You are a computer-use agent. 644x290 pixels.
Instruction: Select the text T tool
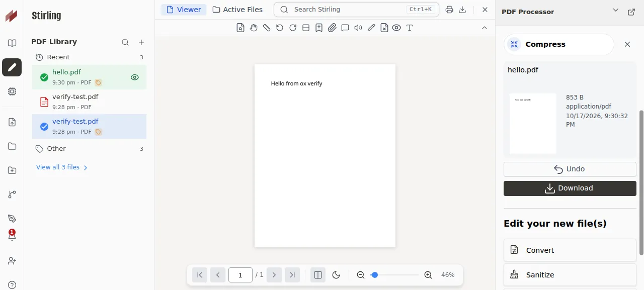(x=410, y=28)
